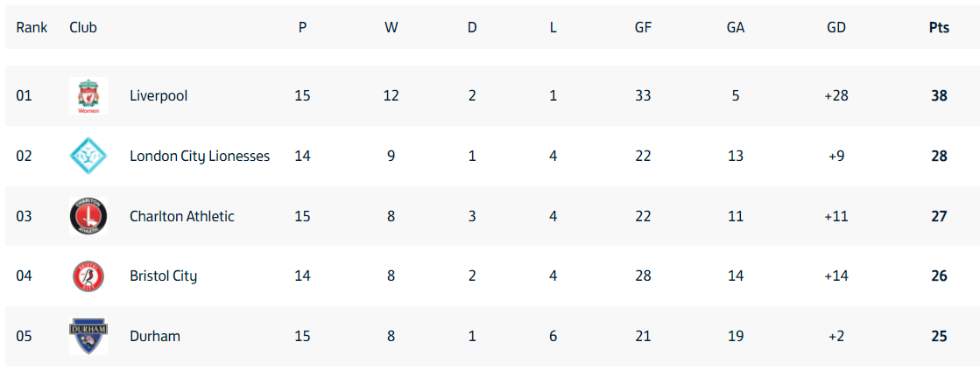The height and width of the screenshot is (377, 980).
Task: Click the Rank column header
Action: coord(32,27)
